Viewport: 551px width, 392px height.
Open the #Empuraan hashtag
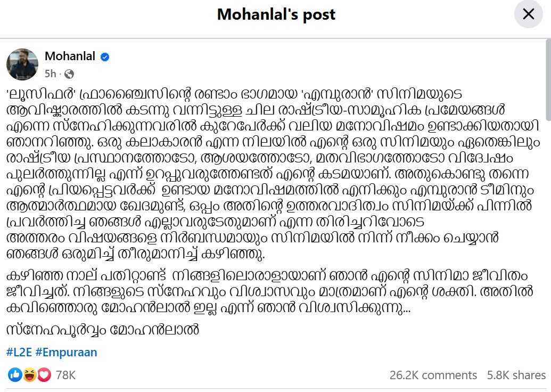[x=67, y=352]
